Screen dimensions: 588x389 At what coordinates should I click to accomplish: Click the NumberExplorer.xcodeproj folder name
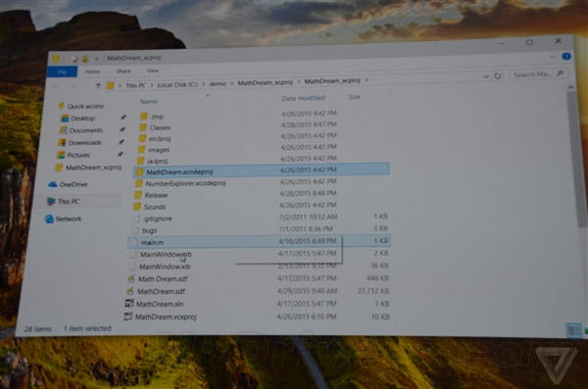(185, 183)
